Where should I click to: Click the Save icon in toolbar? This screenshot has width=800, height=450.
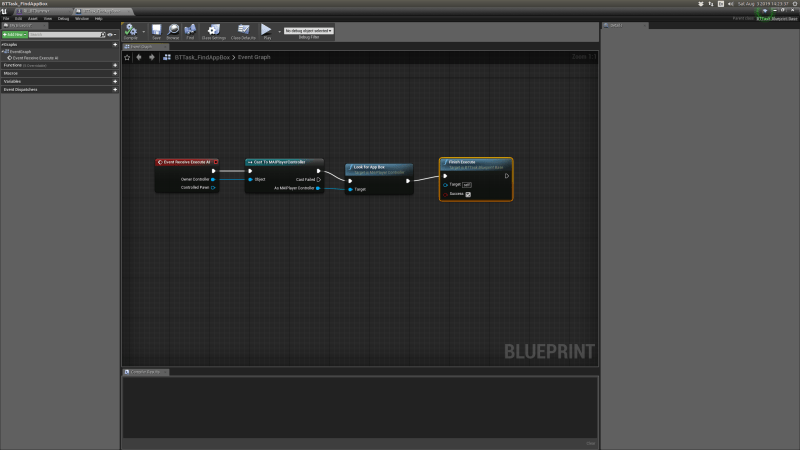[156, 31]
